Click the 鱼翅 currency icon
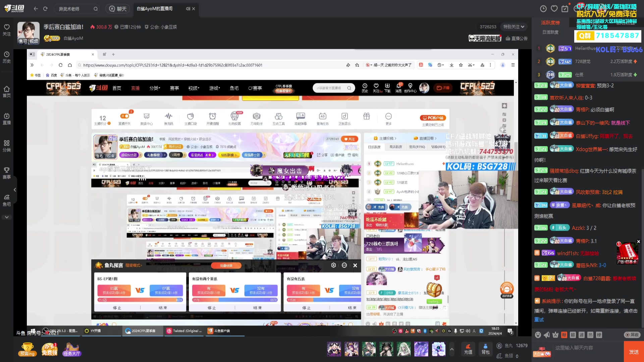 pos(499,356)
